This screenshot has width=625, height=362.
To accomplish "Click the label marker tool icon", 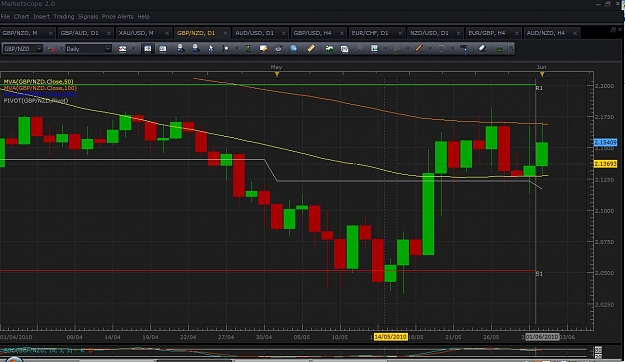I will coord(463,48).
